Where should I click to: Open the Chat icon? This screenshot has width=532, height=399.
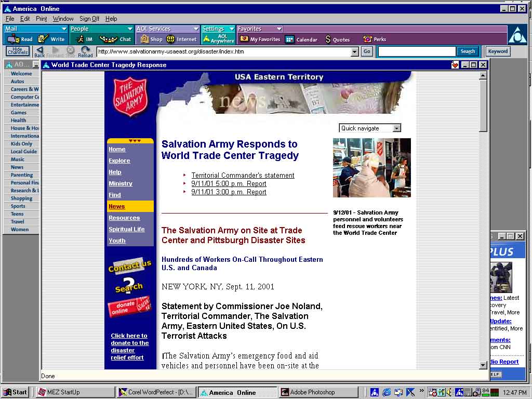[x=116, y=39]
